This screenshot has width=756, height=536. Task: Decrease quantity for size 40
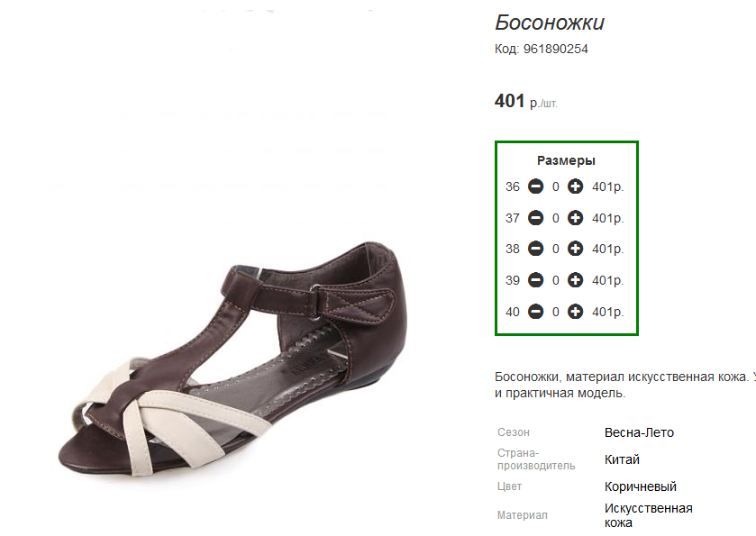(x=535, y=312)
